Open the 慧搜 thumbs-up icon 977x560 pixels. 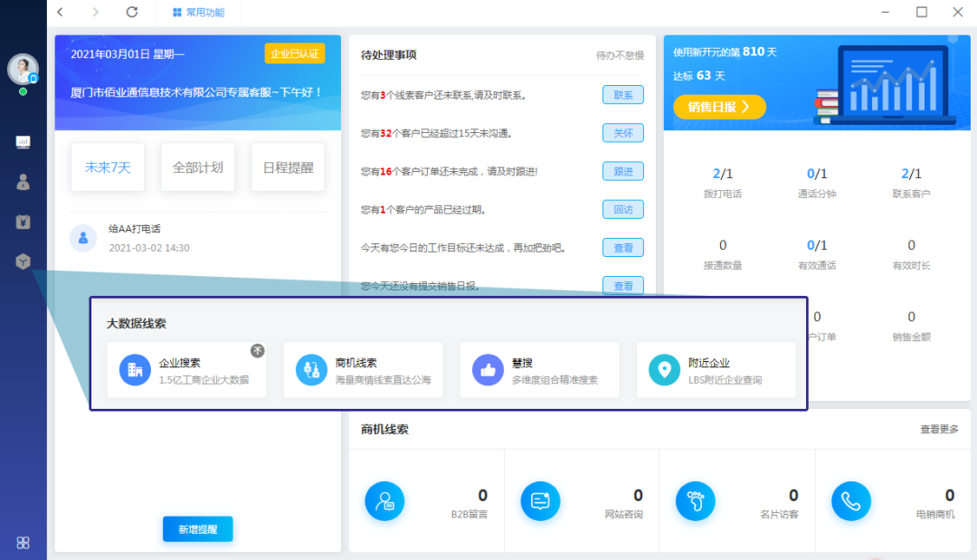pos(488,370)
